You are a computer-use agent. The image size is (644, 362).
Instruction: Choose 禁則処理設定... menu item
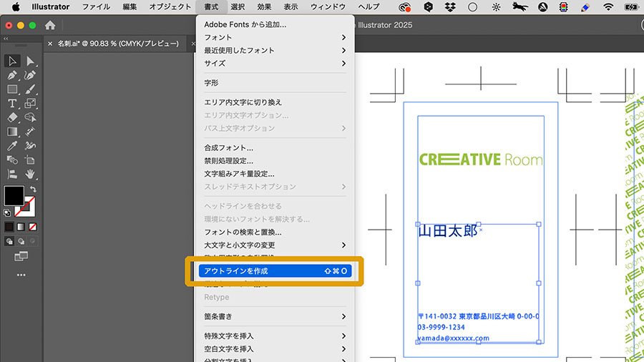tap(275, 161)
